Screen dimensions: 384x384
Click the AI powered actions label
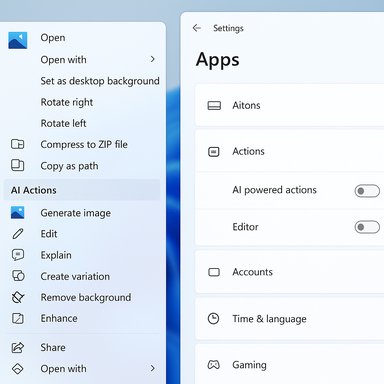275,190
